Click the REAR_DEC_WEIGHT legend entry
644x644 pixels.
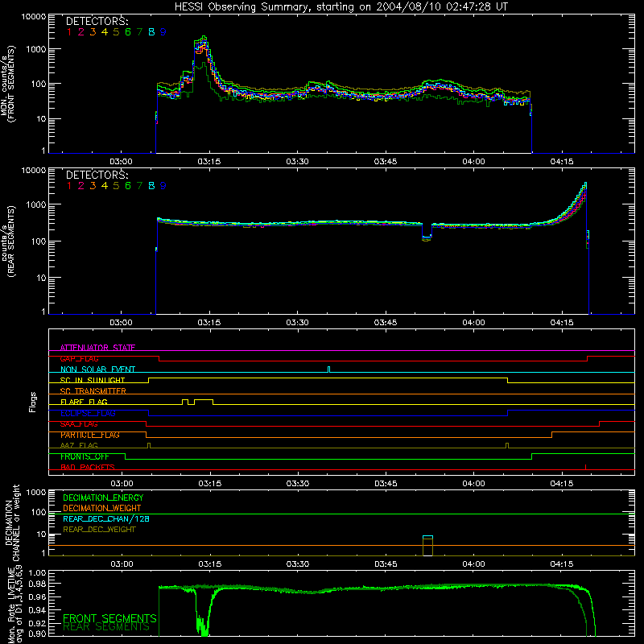click(x=99, y=530)
